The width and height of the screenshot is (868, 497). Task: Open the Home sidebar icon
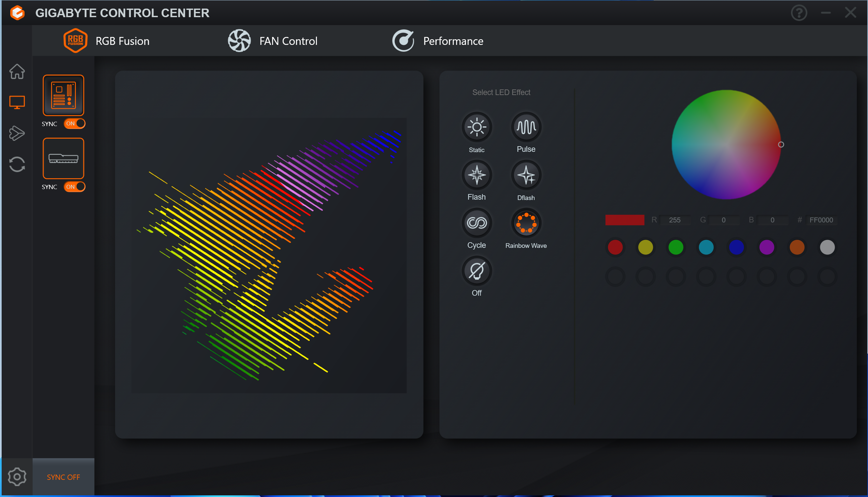click(17, 71)
